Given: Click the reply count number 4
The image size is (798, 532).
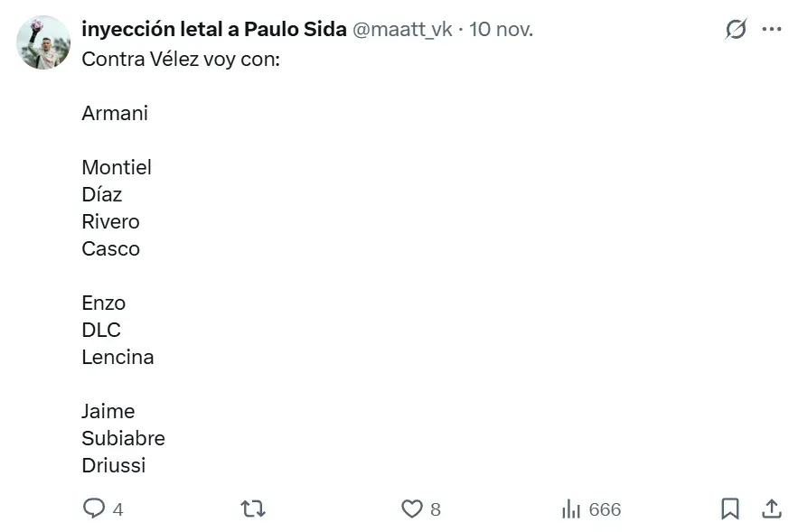Looking at the screenshot, I should [117, 509].
